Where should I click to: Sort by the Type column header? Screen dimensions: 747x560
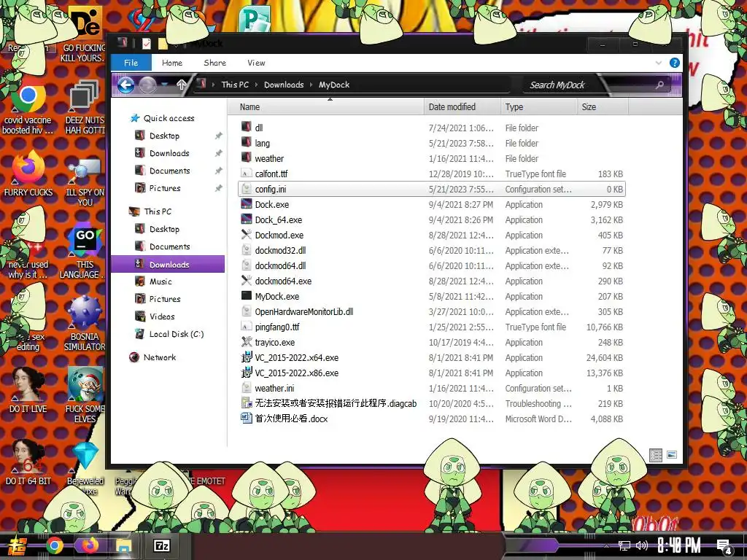click(x=539, y=106)
